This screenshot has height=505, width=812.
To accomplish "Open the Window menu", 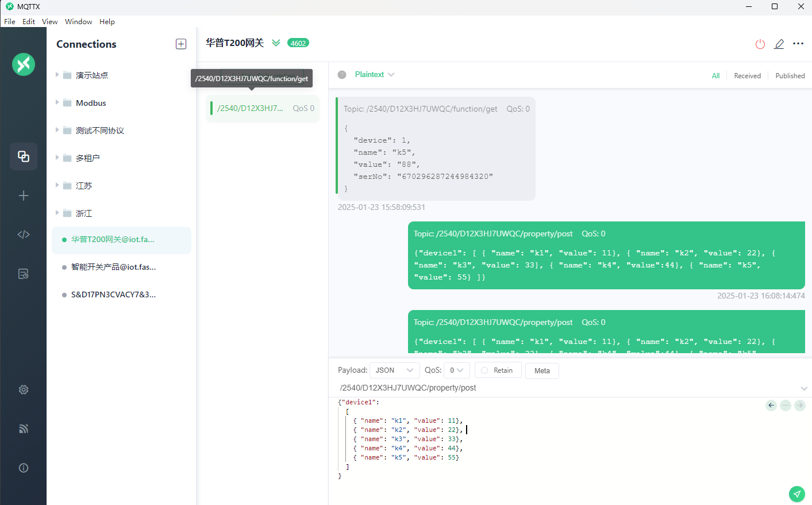I will click(x=79, y=22).
